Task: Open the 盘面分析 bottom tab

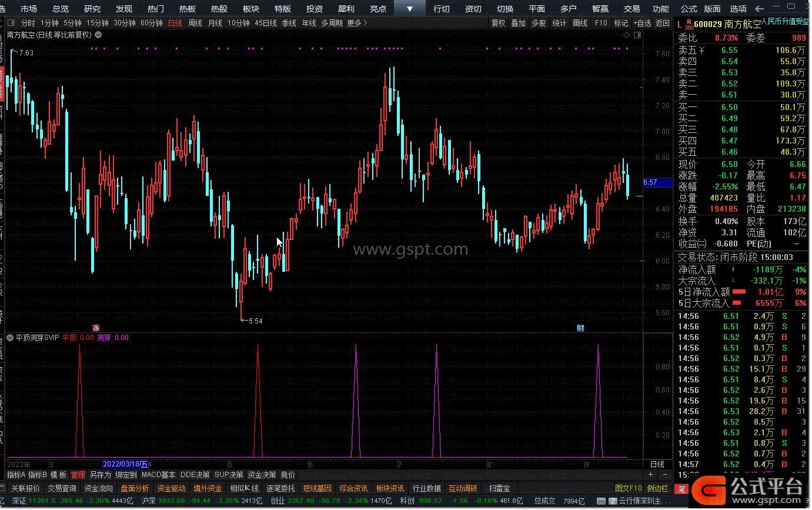Action: pos(135,488)
